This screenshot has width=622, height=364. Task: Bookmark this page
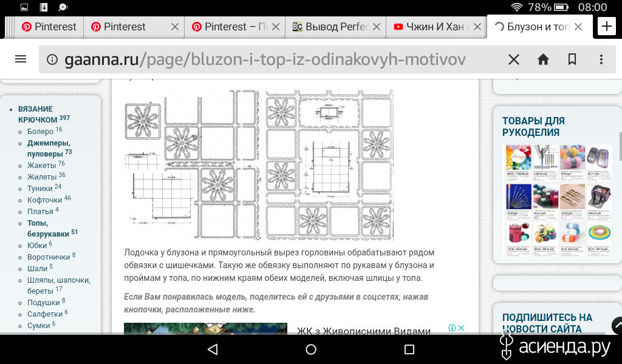tap(572, 59)
